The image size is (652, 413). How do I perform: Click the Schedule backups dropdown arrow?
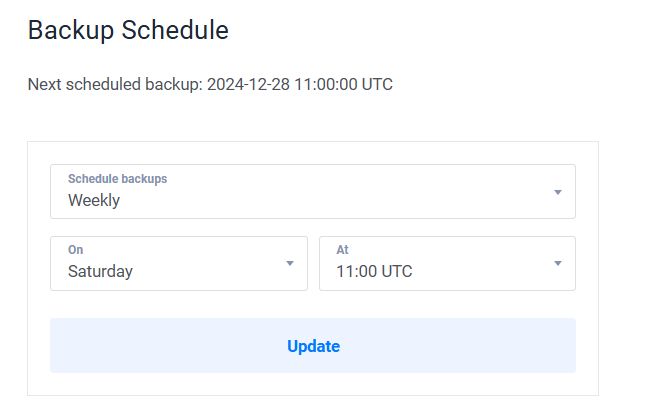(558, 192)
